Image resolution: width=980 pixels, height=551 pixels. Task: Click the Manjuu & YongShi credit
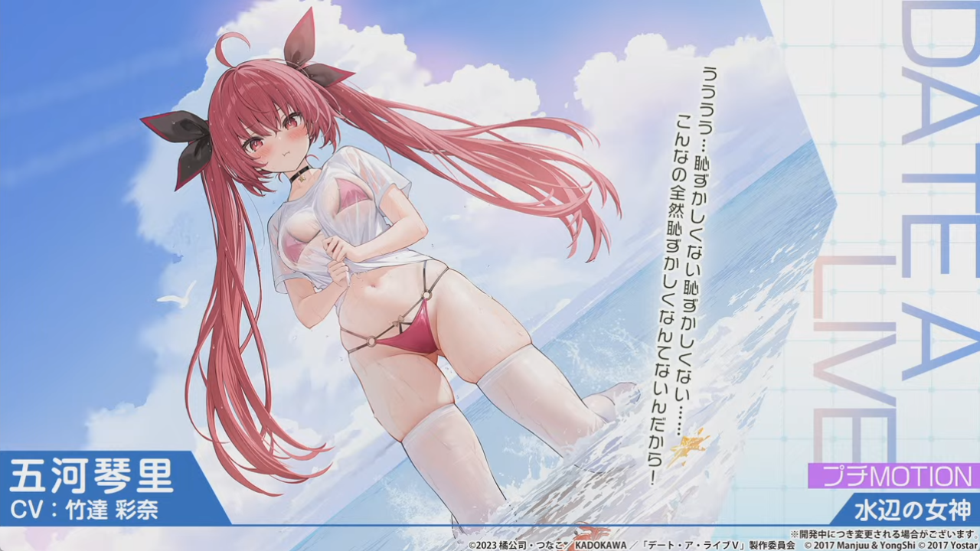click(x=846, y=544)
